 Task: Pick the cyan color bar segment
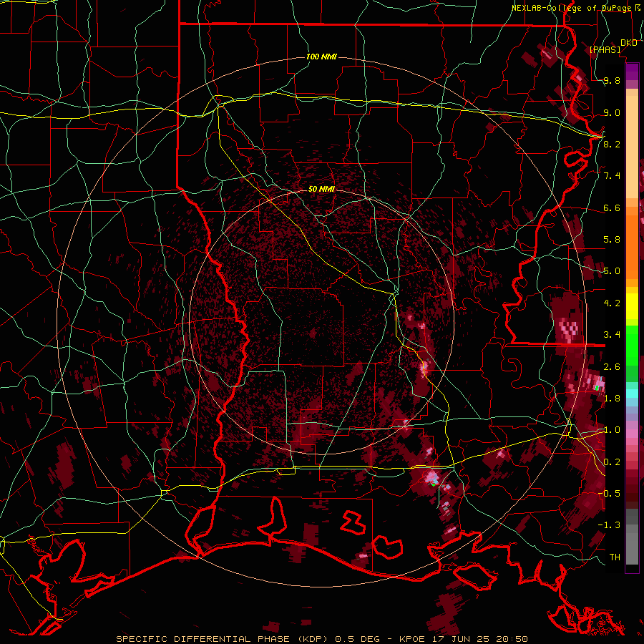coord(632,394)
